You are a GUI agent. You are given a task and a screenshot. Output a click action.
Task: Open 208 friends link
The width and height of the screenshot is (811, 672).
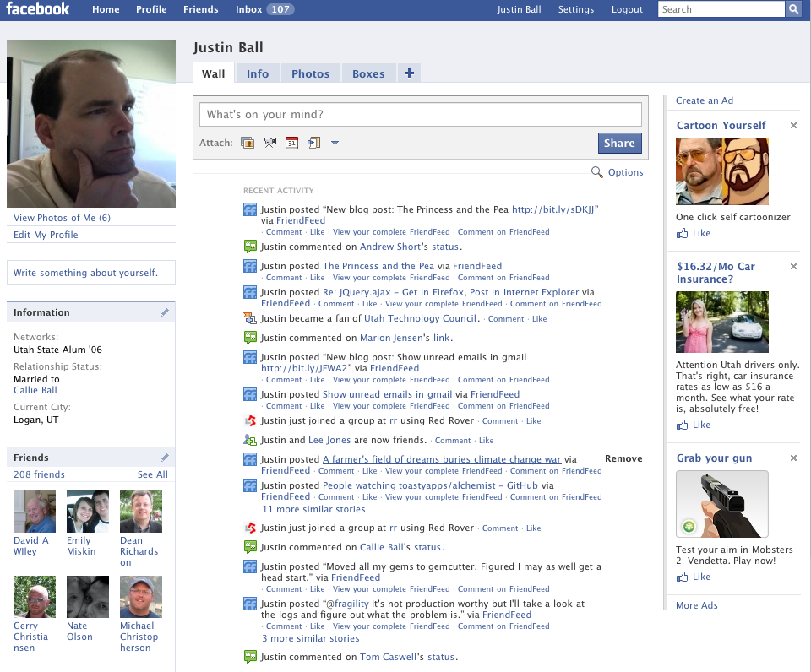pos(39,474)
